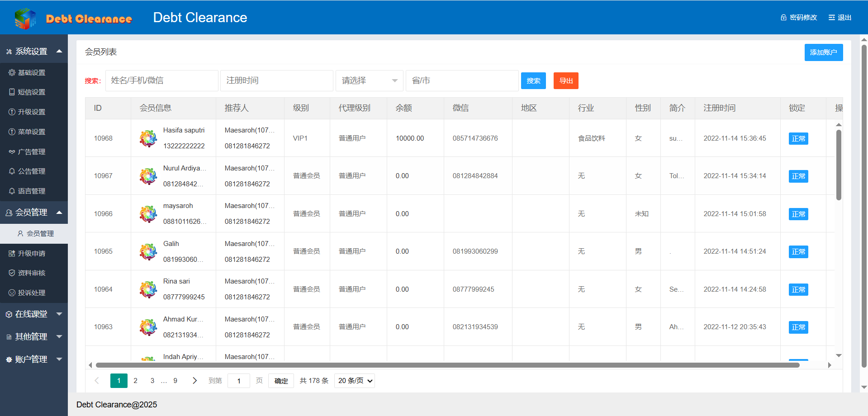Click avatar of member Hasifa saputri
Screen dimensions: 868x416
point(148,138)
